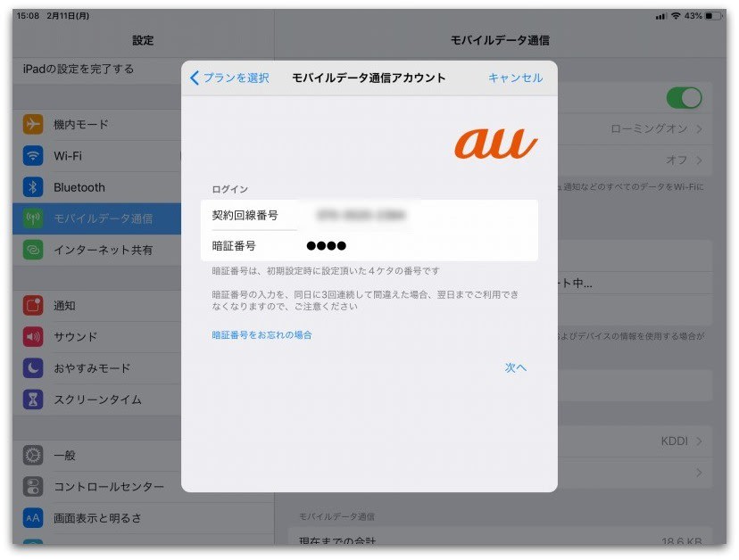Open Wi-Fi in settings sidebar

point(96,156)
